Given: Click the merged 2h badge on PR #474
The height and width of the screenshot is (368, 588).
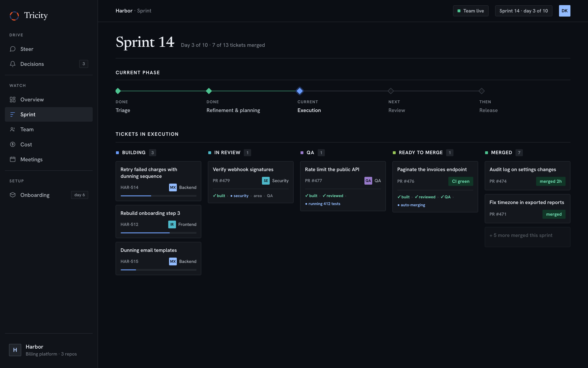Looking at the screenshot, I should point(550,181).
